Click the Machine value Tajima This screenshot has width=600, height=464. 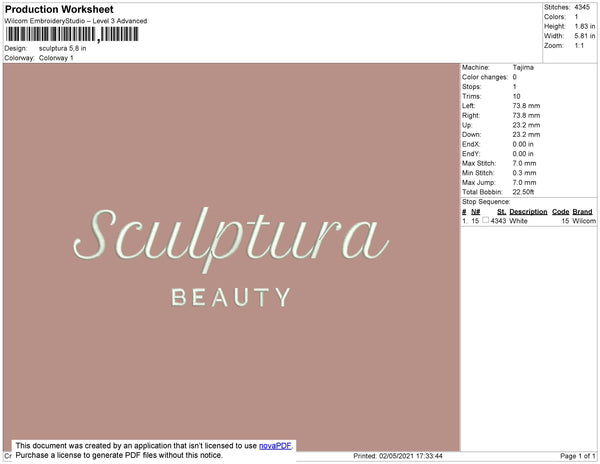click(523, 67)
